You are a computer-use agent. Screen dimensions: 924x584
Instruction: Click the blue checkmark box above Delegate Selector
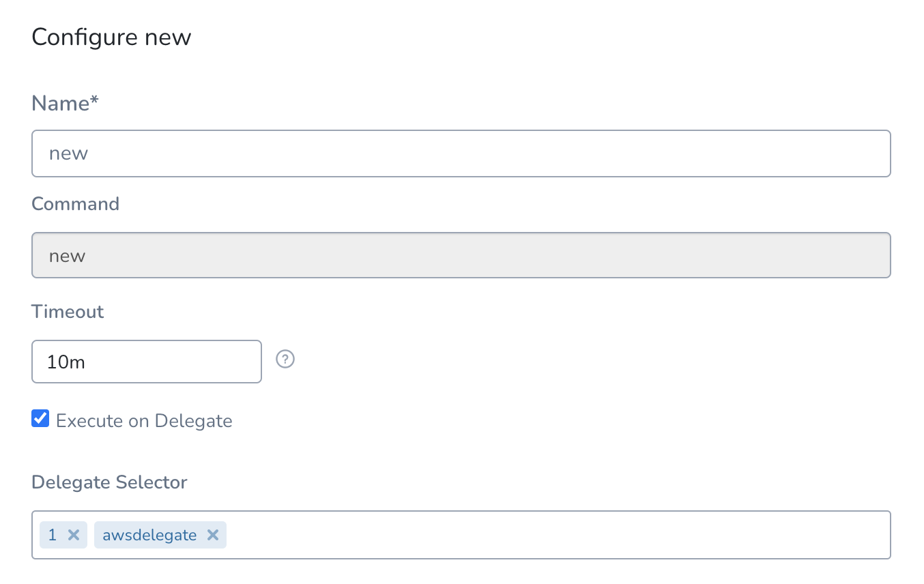pyautogui.click(x=40, y=418)
